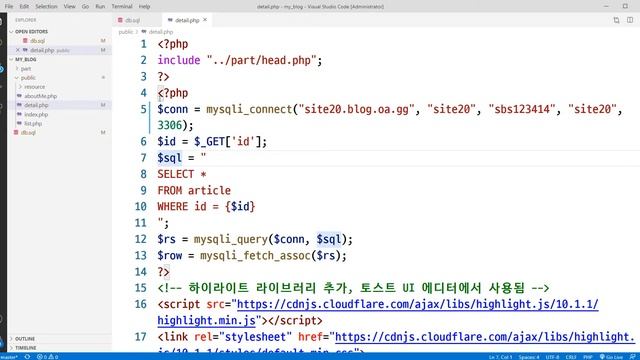Expand the part folder
The width and height of the screenshot is (640, 360).
pyautogui.click(x=26, y=69)
